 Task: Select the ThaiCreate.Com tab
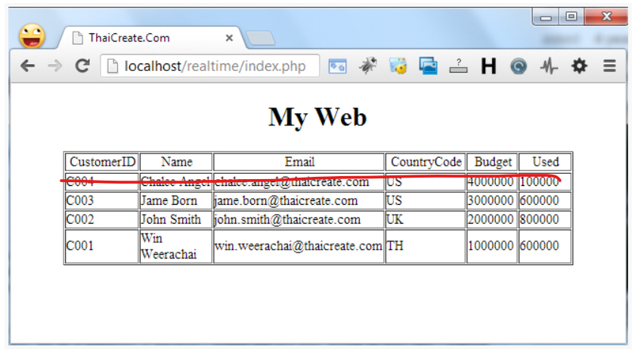(x=152, y=38)
